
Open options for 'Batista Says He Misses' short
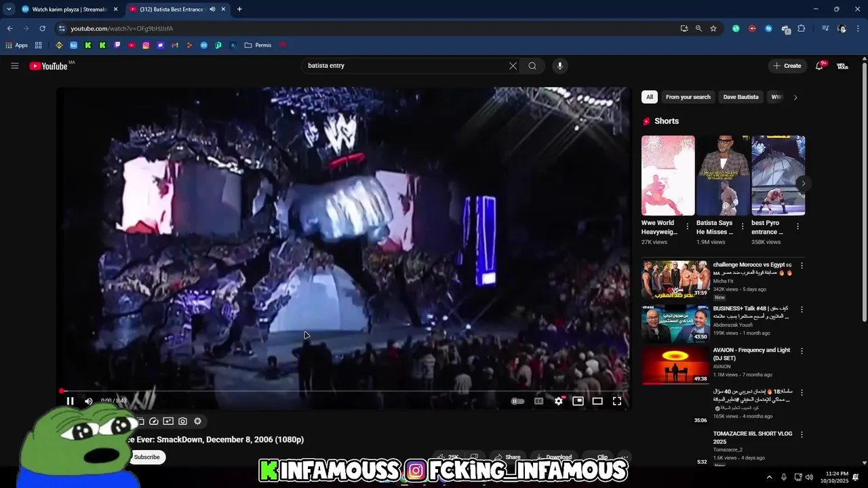742,226
